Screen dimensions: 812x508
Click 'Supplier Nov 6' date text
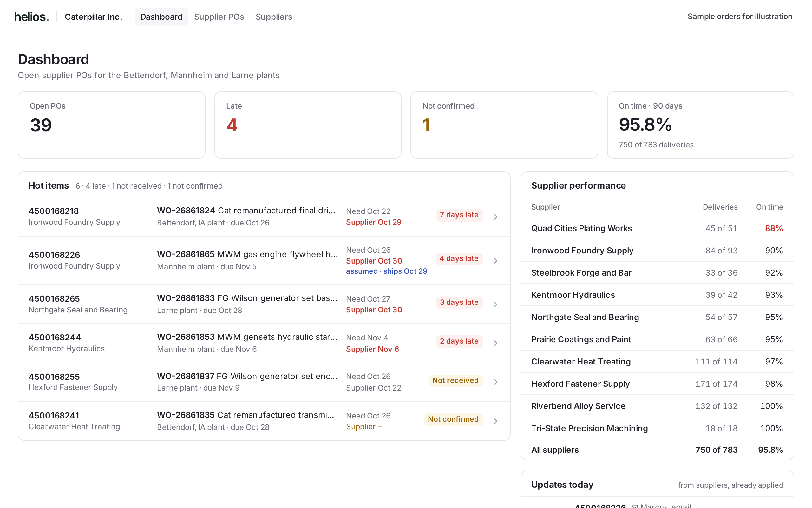pyautogui.click(x=372, y=350)
